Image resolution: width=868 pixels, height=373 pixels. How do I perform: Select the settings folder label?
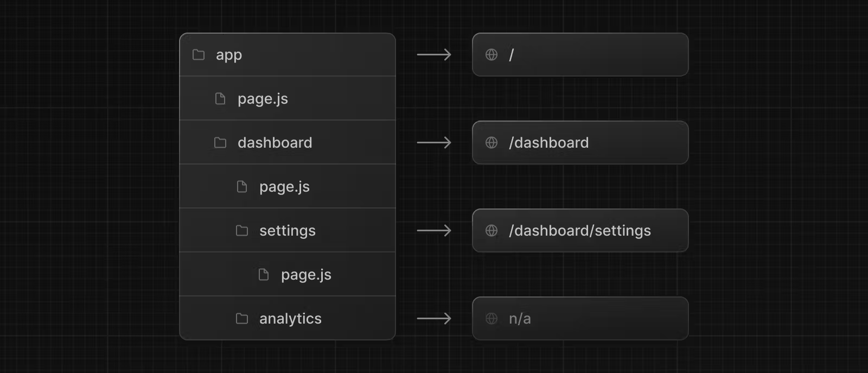coord(287,231)
